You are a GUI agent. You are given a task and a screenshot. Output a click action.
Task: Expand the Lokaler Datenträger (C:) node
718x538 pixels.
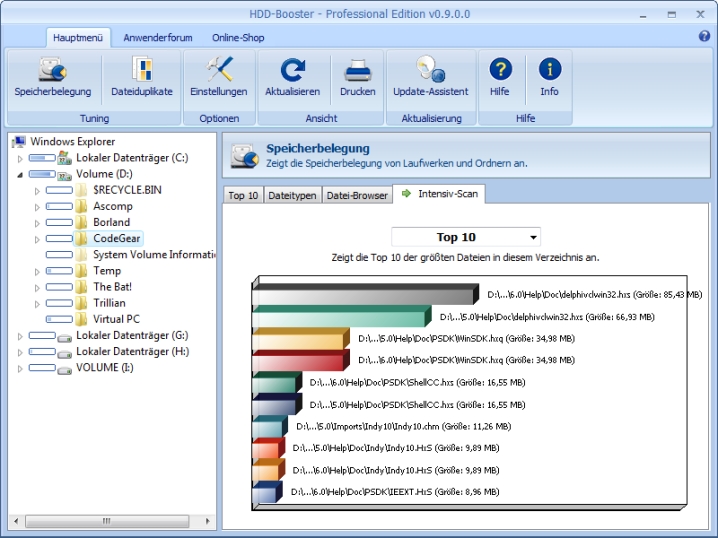(x=21, y=158)
